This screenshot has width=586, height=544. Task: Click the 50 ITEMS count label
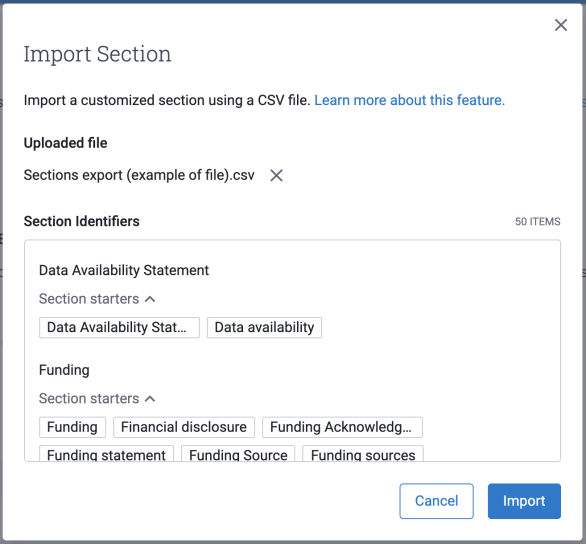pos(538,222)
